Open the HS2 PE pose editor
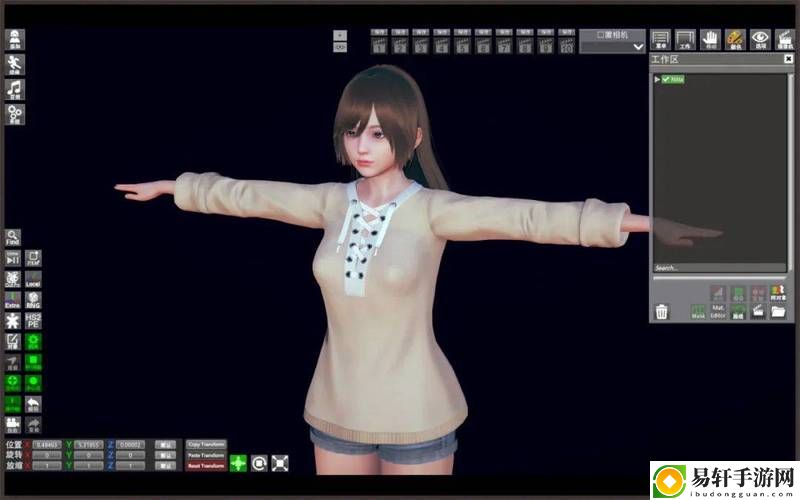This screenshot has width=800, height=500. point(33,321)
